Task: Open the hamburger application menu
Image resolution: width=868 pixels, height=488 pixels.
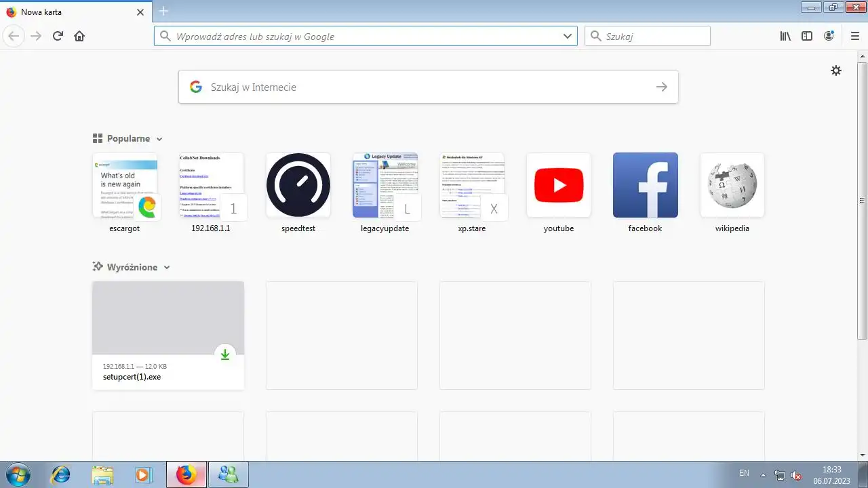Action: coord(854,36)
